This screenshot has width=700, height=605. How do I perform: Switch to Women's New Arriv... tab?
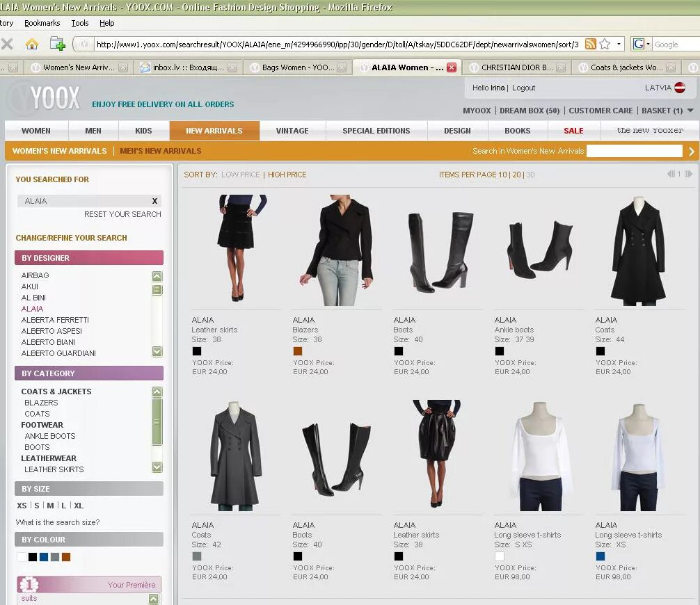(79, 67)
